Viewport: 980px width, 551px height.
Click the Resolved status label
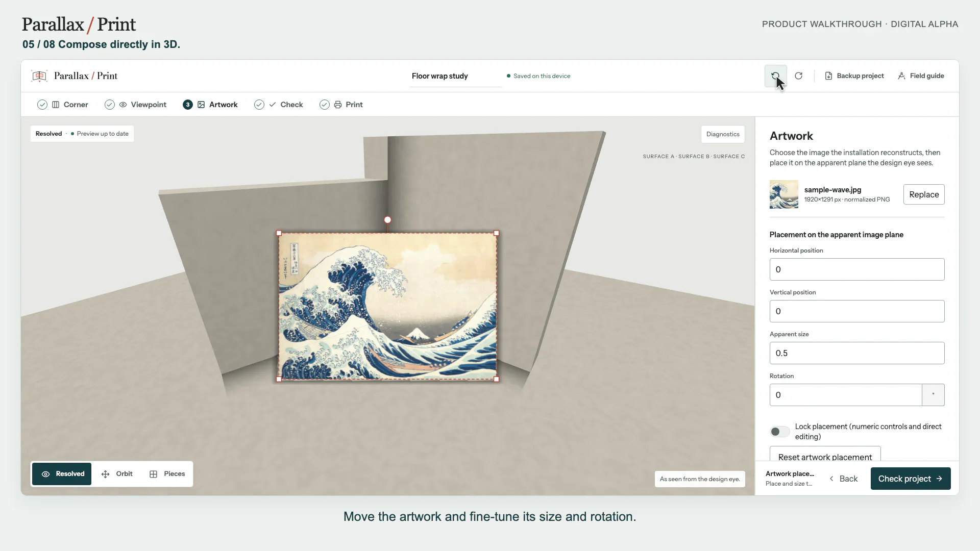pyautogui.click(x=48, y=134)
